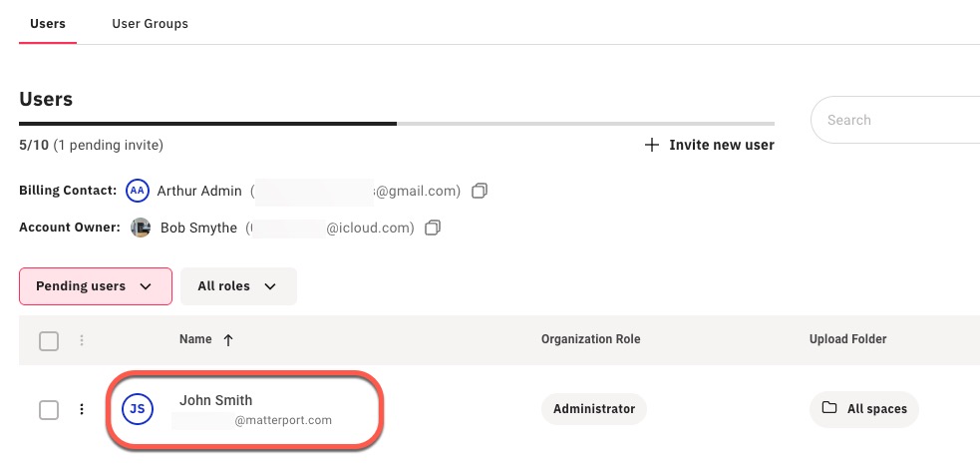The width and height of the screenshot is (980, 471).
Task: Click the JS avatar for John Smith
Action: click(137, 409)
